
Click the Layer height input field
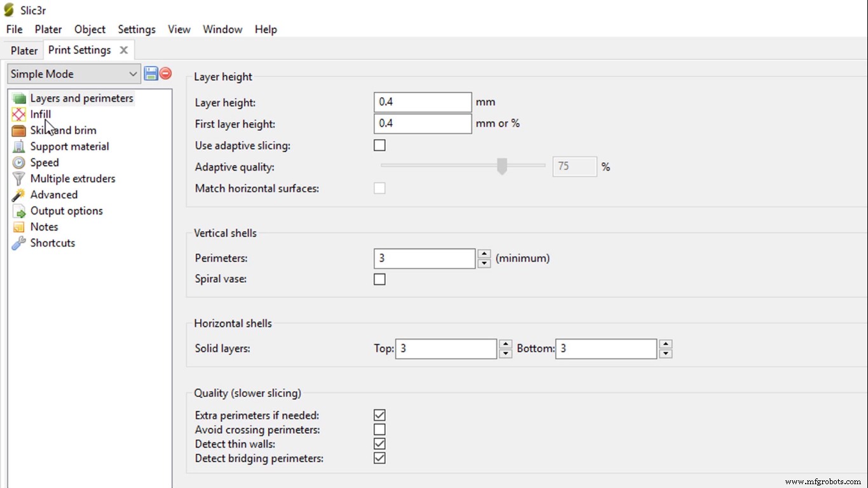point(423,102)
